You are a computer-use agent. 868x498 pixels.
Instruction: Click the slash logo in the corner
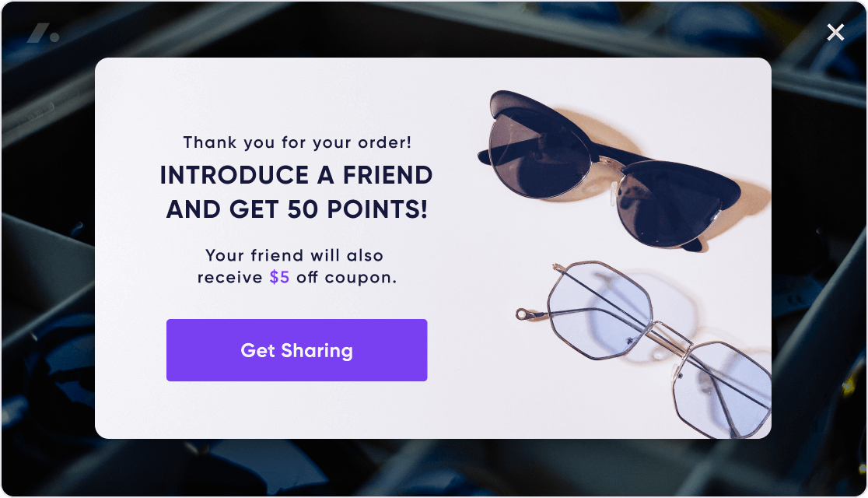coord(43,33)
